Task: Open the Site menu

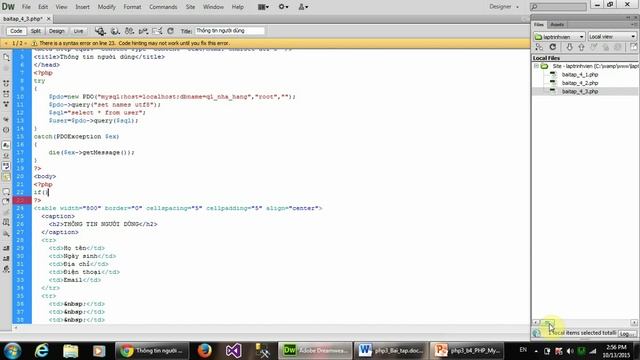Action: click(190, 7)
